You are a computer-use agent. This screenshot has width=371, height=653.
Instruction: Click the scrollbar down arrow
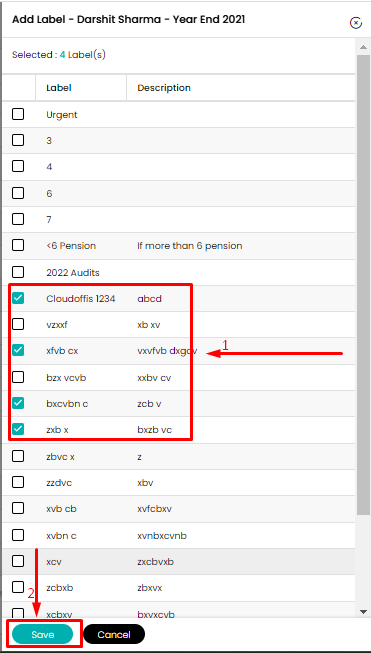(x=364, y=611)
